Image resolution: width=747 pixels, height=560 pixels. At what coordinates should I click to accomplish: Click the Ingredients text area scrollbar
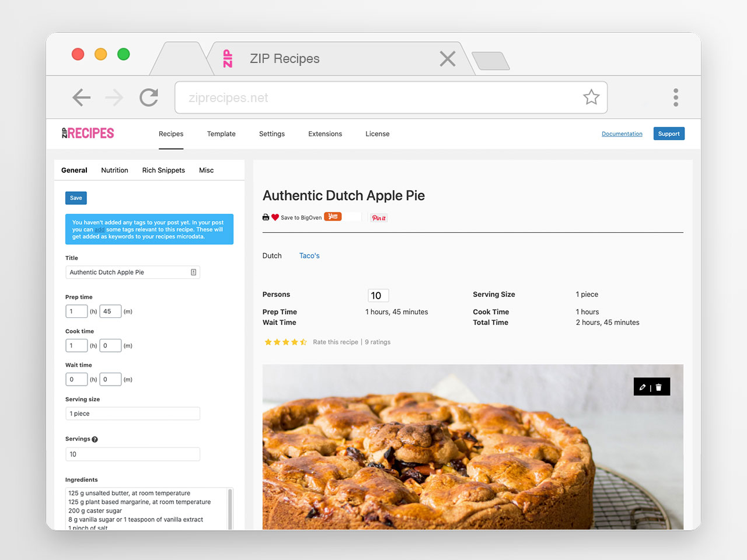tap(230, 509)
